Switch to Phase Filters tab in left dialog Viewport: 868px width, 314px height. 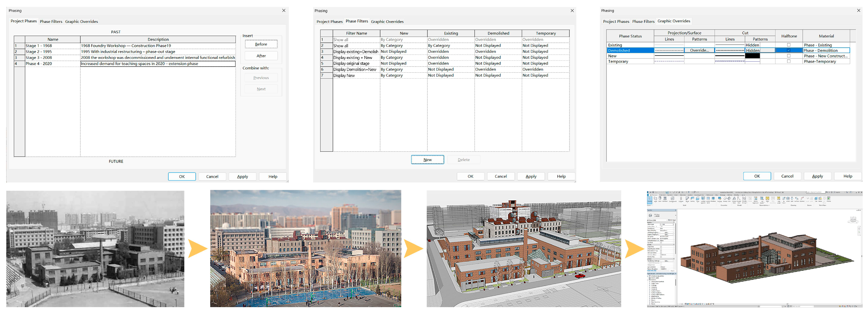[51, 22]
